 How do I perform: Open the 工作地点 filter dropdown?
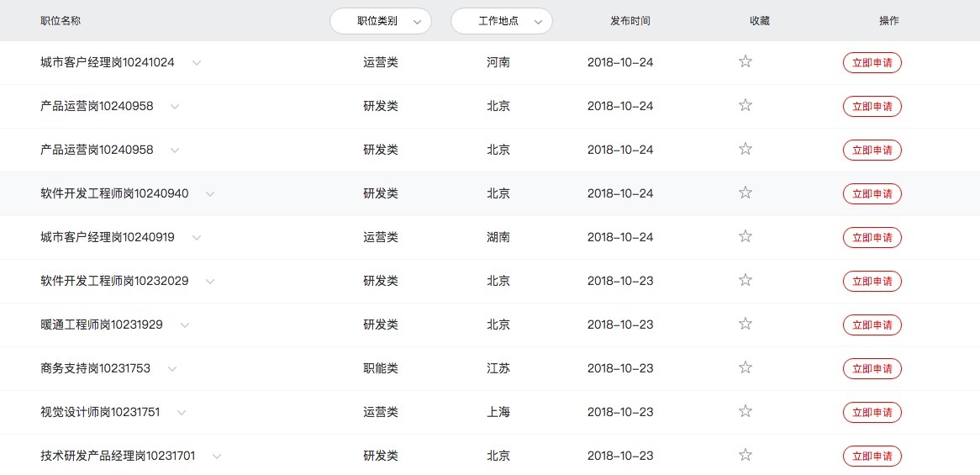pyautogui.click(x=502, y=21)
